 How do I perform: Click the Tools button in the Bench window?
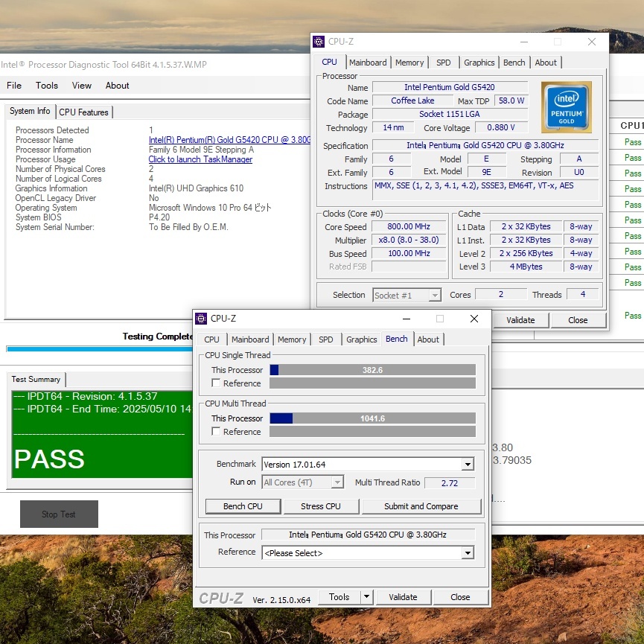[339, 597]
